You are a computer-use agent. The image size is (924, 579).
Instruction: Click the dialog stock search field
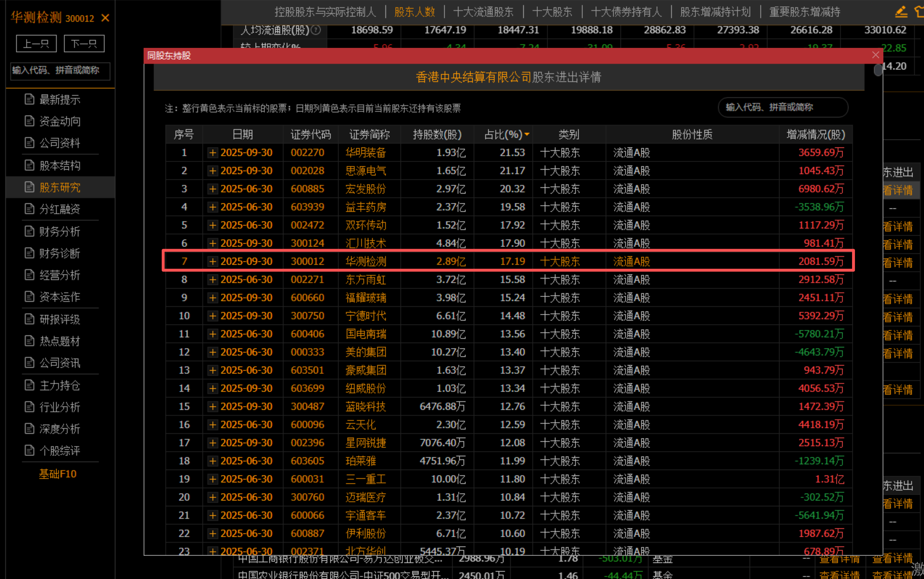(x=782, y=107)
